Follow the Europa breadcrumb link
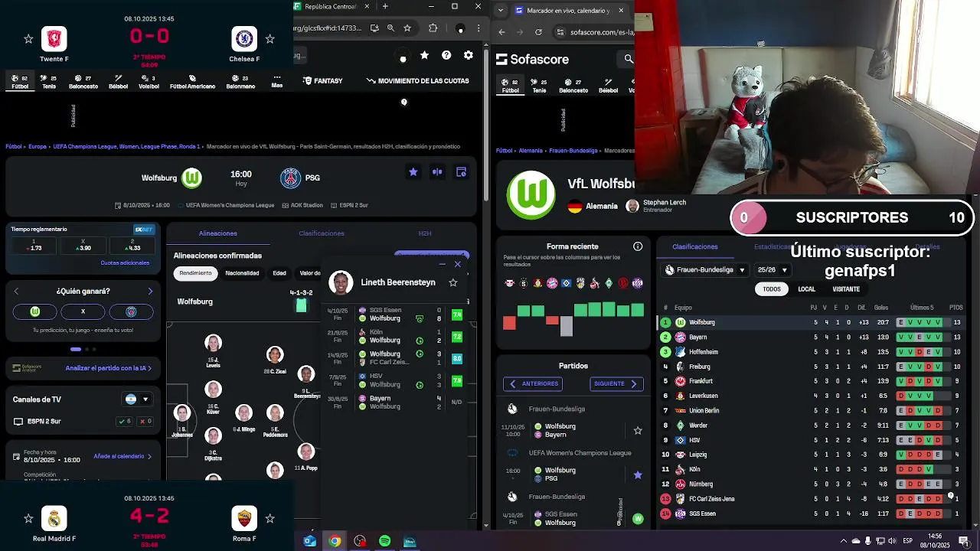The image size is (980, 551). [38, 146]
